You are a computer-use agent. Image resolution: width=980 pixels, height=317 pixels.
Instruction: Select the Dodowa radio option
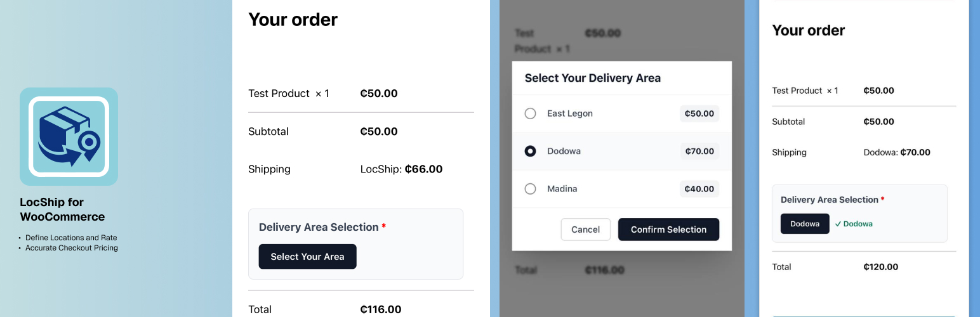tap(530, 152)
